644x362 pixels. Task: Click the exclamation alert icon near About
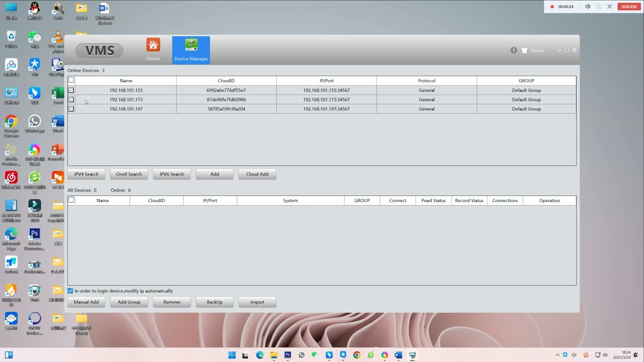click(514, 50)
